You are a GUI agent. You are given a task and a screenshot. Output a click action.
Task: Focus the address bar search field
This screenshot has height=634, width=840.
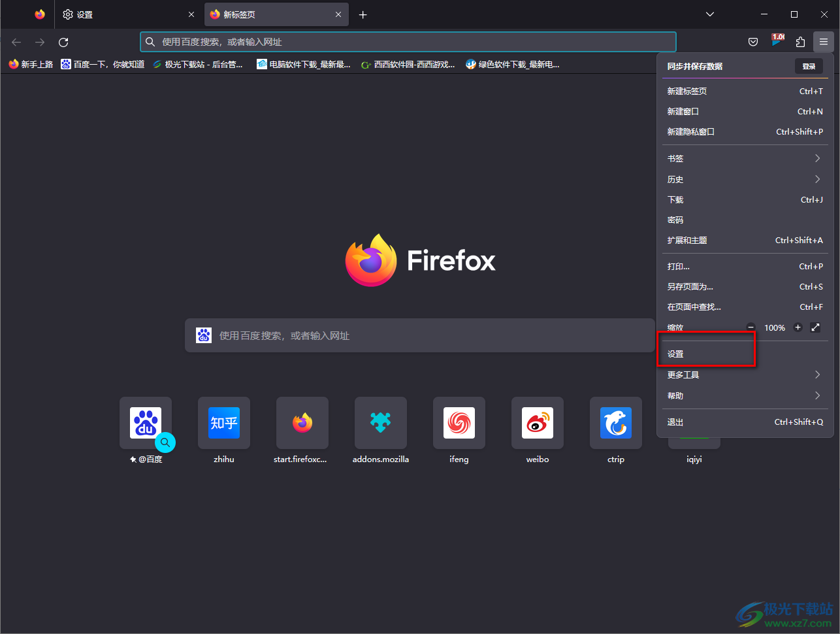[x=408, y=42]
